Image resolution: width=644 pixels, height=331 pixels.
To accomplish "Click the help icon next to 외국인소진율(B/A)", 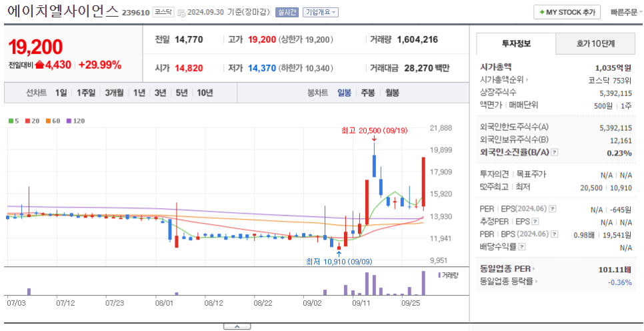I will 554,153.
